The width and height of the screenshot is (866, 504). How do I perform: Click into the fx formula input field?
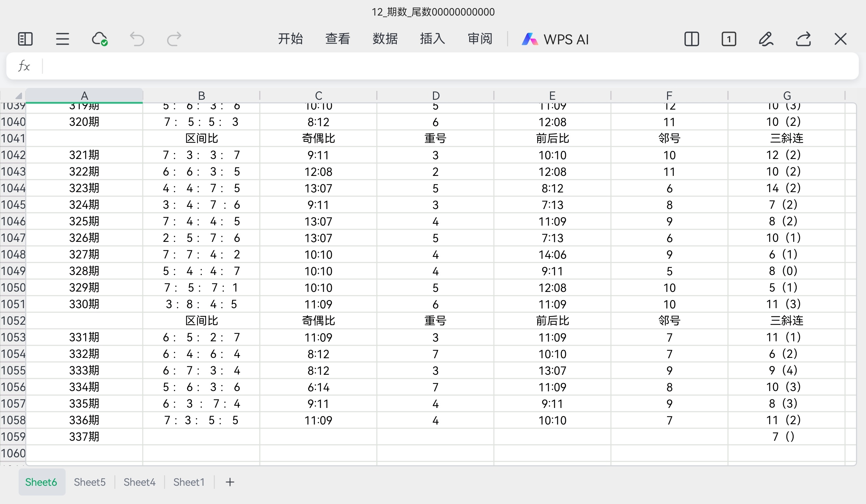click(447, 66)
